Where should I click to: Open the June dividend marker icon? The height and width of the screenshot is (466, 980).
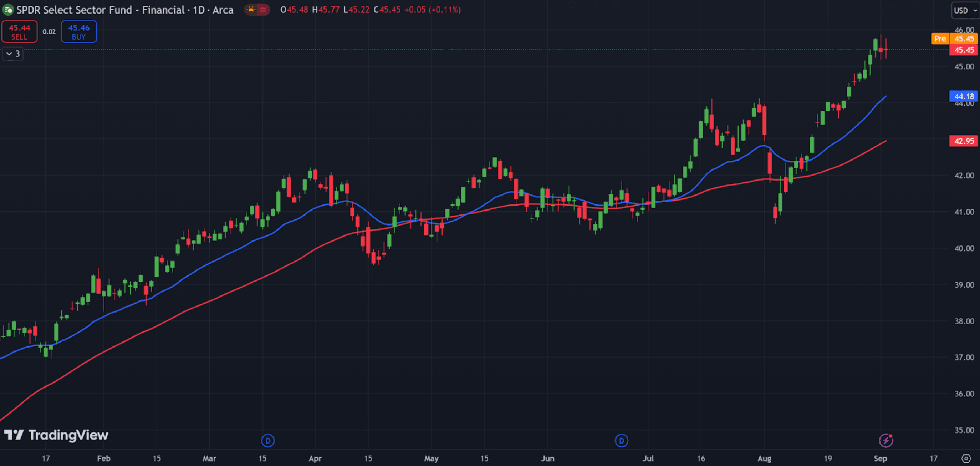621,441
